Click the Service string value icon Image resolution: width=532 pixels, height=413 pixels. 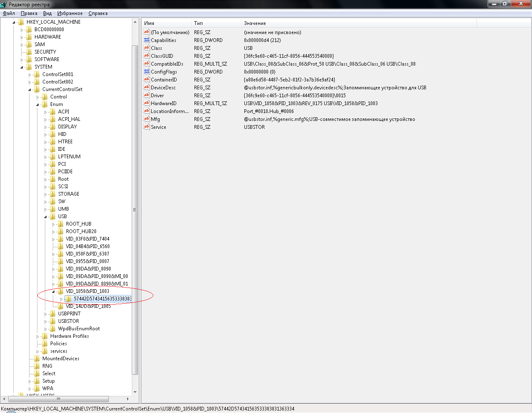point(146,127)
